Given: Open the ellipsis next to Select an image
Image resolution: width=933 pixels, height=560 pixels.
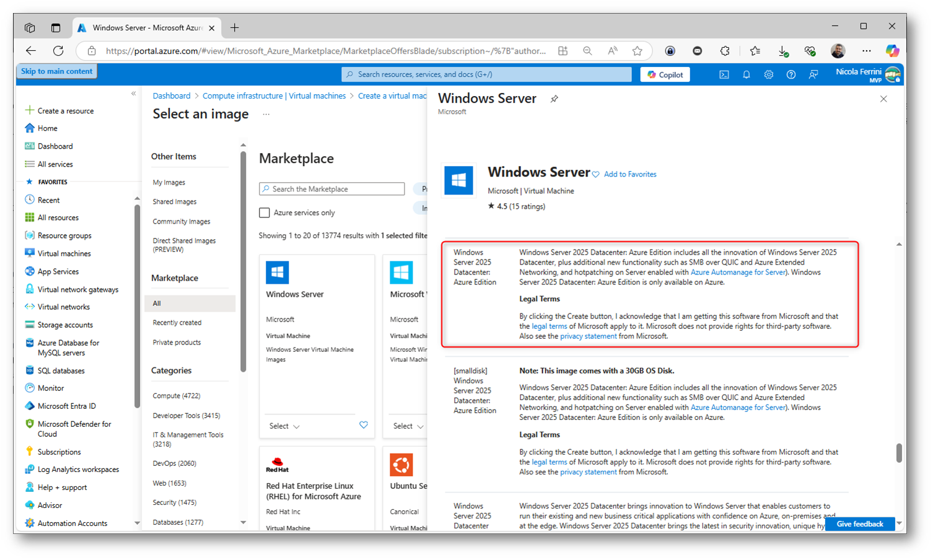Looking at the screenshot, I should tap(266, 115).
